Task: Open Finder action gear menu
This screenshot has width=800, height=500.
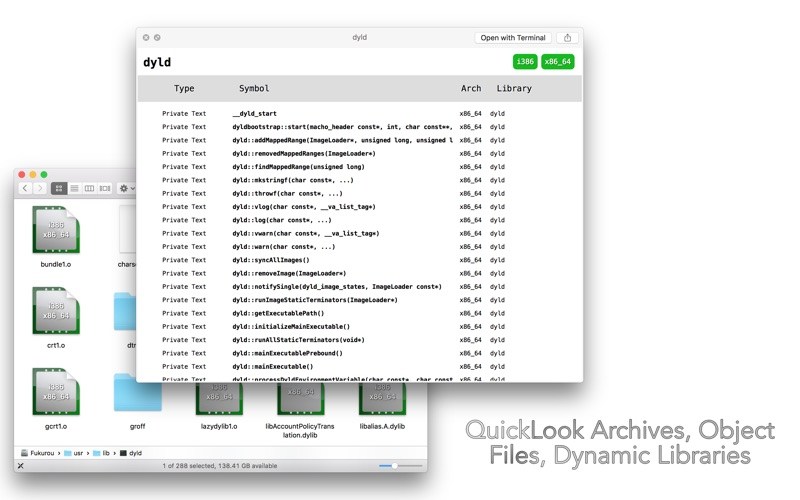Action: (127, 188)
